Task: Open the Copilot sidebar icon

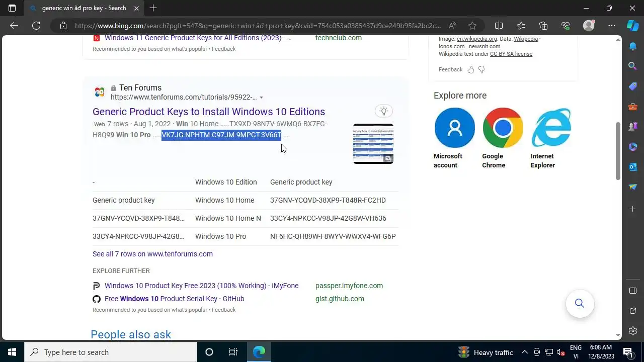Action: coord(632,26)
